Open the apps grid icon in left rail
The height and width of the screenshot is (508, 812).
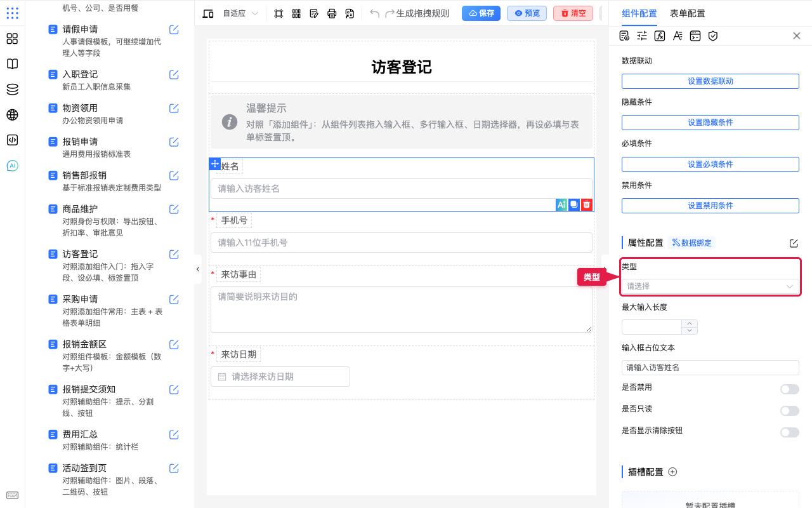click(12, 13)
